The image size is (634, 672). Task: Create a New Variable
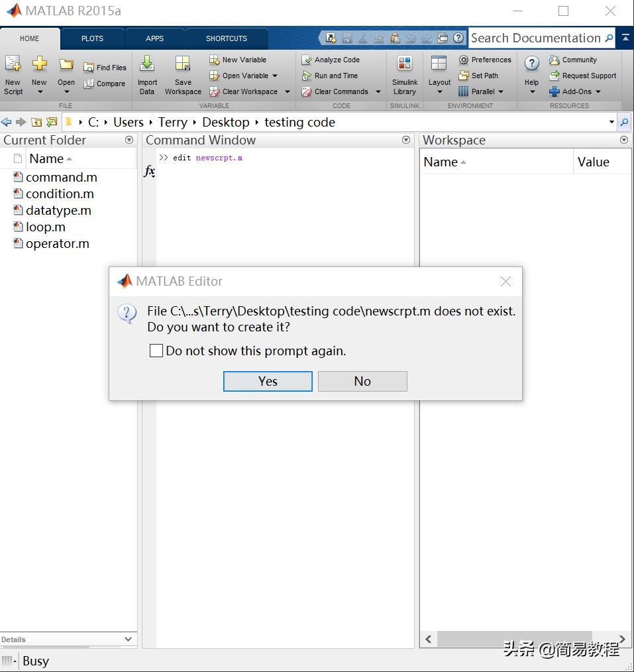pos(238,60)
